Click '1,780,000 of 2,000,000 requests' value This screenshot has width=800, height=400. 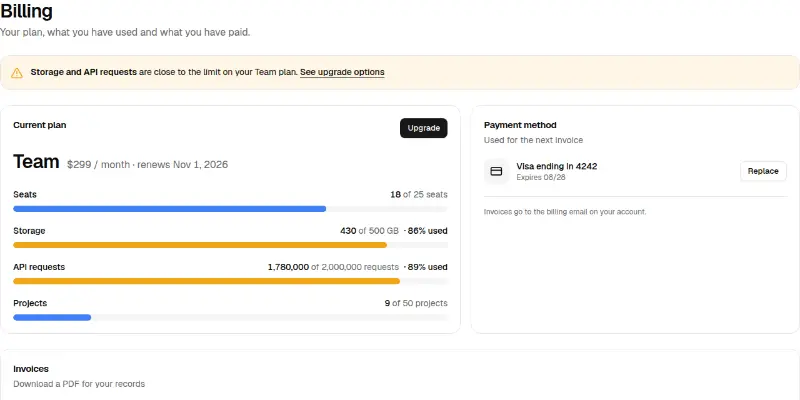(333, 267)
